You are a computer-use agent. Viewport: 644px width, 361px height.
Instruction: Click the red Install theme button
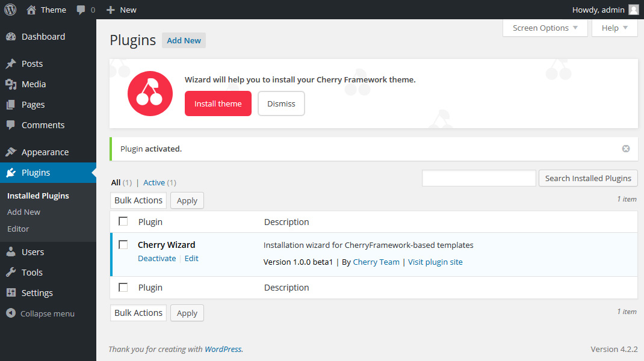218,103
